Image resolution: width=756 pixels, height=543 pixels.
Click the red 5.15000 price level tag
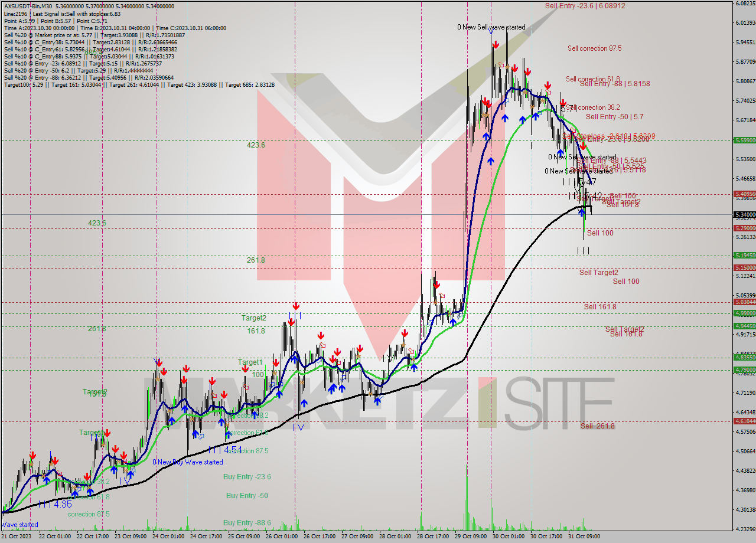click(744, 268)
